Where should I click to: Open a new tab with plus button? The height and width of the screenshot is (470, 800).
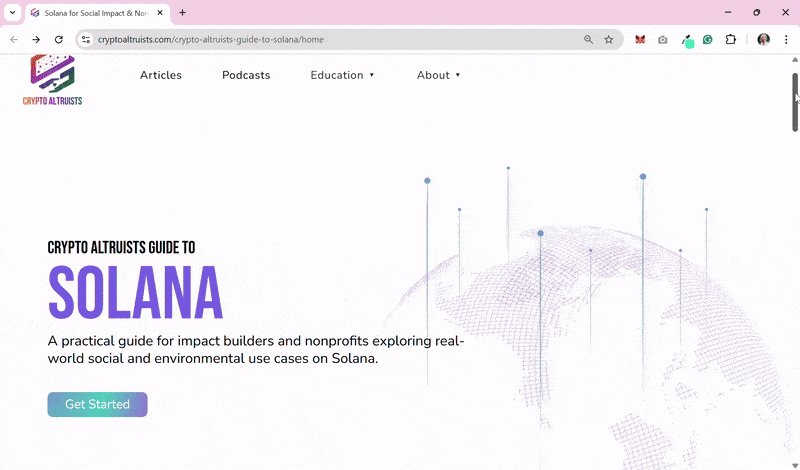point(182,13)
